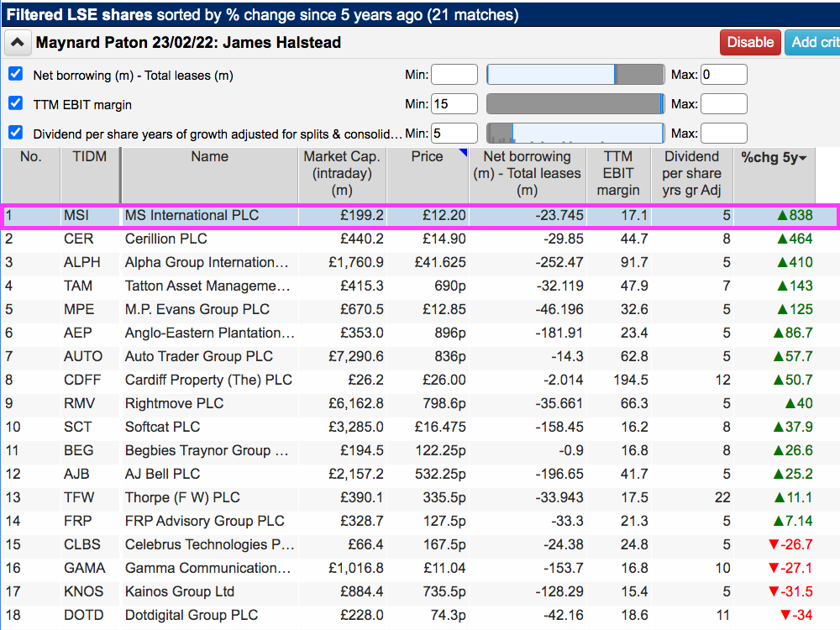Screen dimensions: 840x630
Task: Click the -26.7 percent change value
Action: [x=790, y=545]
